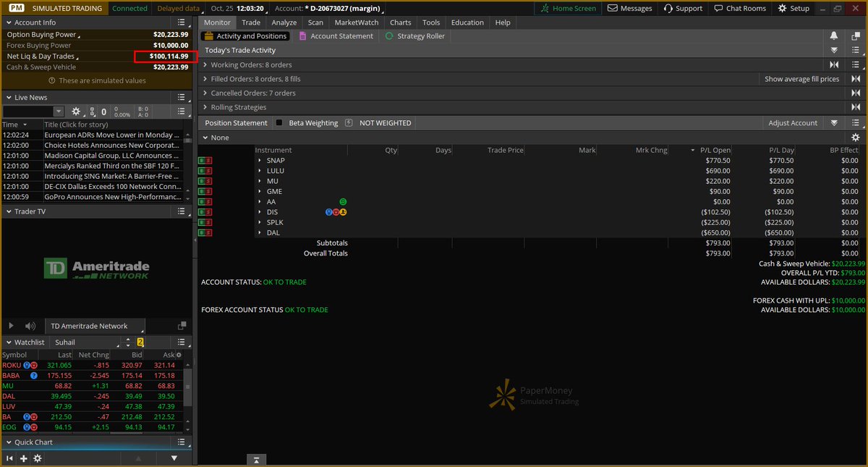Open Watchlist panel list menu

(x=182, y=342)
